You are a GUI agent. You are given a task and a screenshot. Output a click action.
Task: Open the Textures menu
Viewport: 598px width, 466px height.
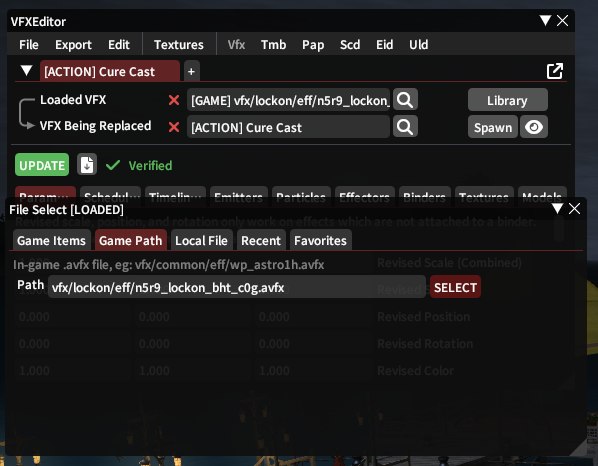point(178,45)
